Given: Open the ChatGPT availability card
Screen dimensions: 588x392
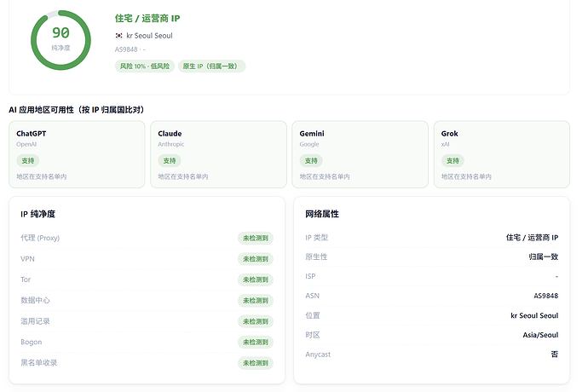Looking at the screenshot, I should (x=77, y=154).
